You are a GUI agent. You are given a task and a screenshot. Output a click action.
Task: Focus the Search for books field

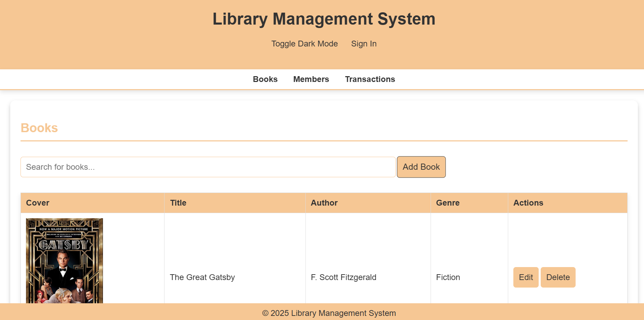coord(208,167)
